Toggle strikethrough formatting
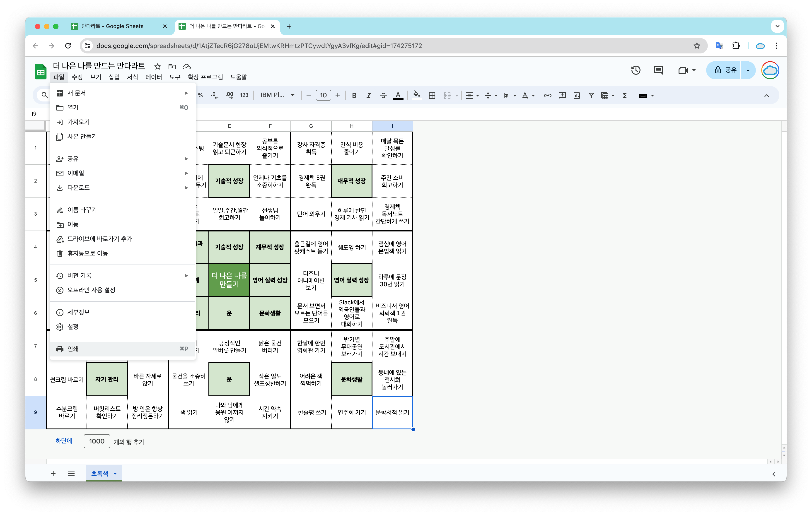 click(383, 95)
